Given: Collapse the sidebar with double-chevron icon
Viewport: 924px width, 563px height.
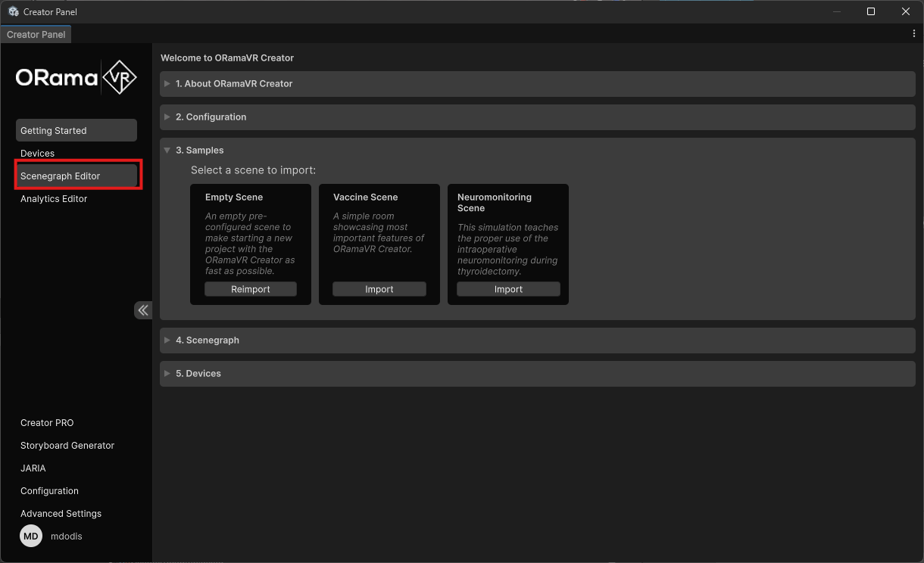Looking at the screenshot, I should pos(143,310).
